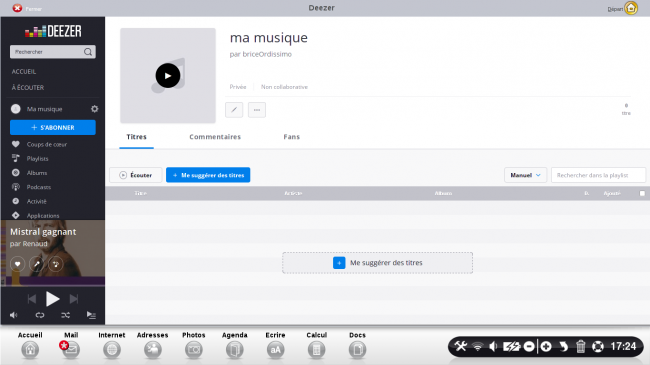This screenshot has height=365, width=650.
Task: Open the play queue list
Action: point(91,315)
